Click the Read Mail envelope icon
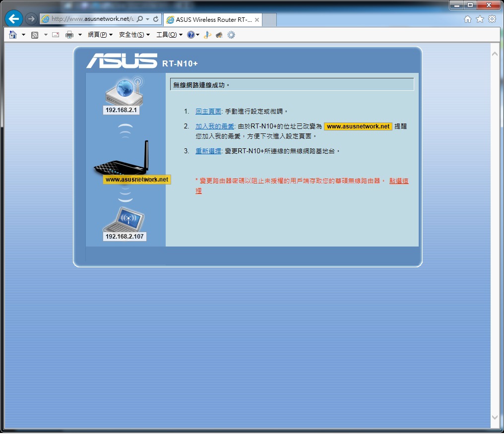 [56, 35]
